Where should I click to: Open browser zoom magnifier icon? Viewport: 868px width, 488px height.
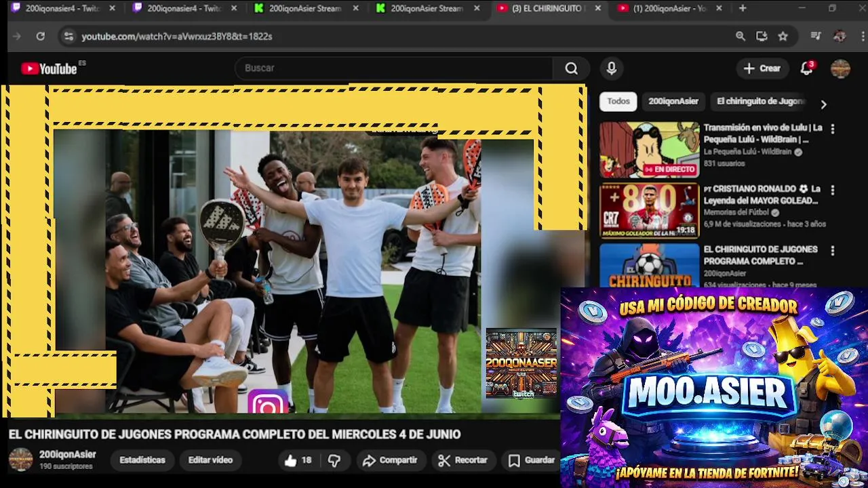tap(741, 37)
